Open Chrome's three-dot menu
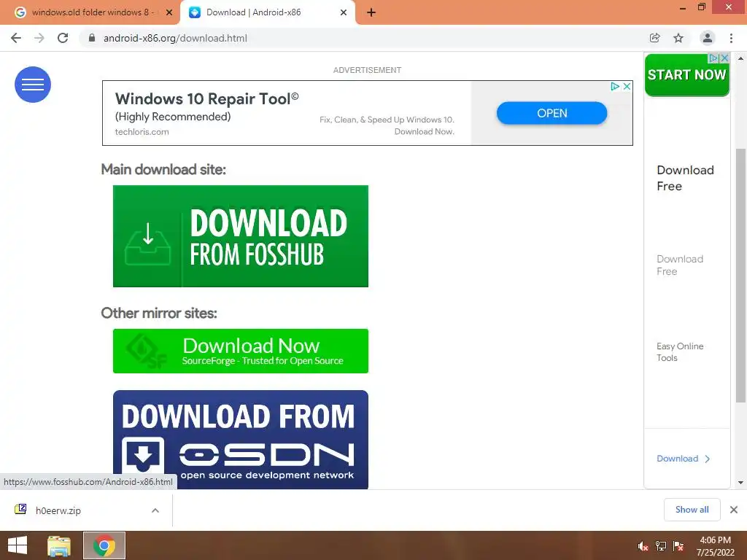 pos(731,38)
